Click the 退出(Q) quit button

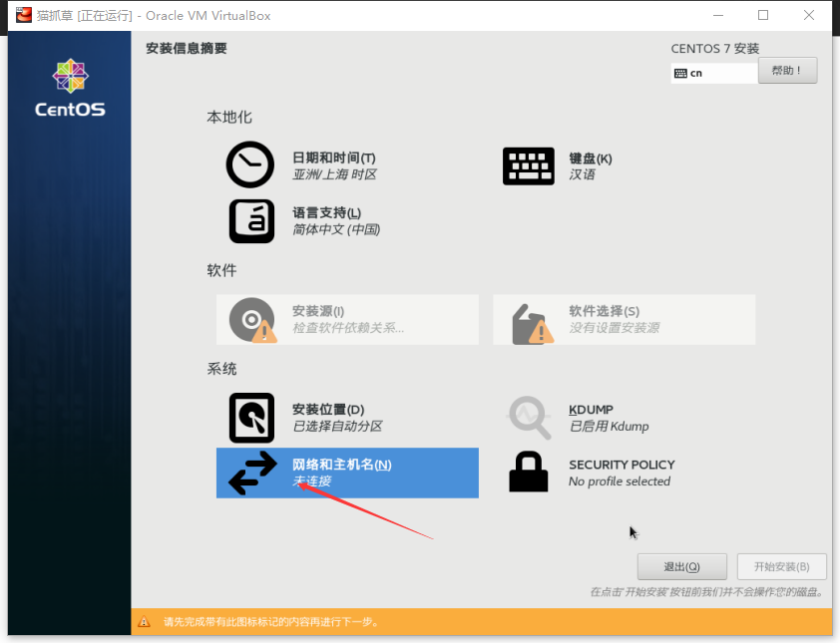[x=682, y=567]
